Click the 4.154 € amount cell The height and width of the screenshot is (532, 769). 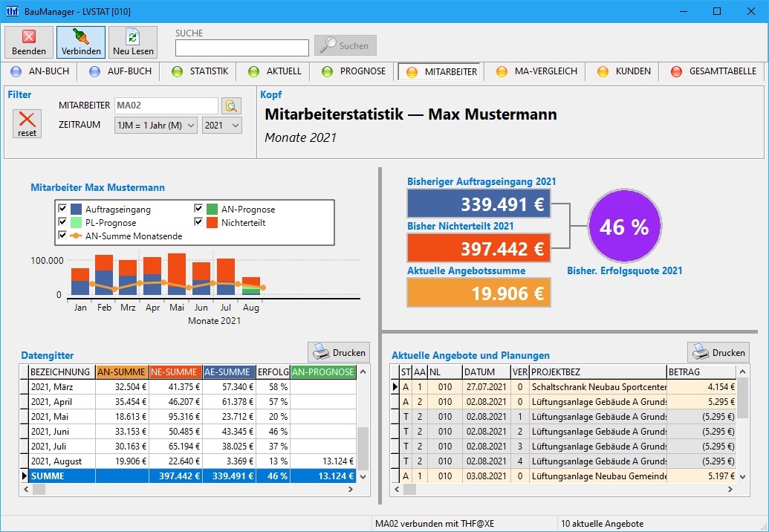(702, 387)
